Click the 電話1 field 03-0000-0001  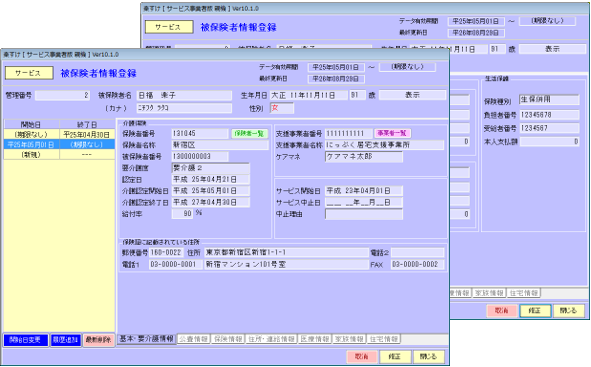tap(176, 265)
